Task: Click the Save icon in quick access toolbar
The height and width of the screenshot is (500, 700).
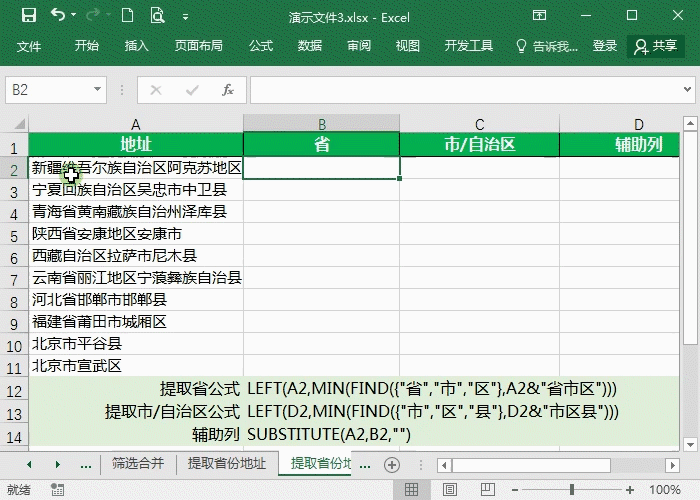Action: (x=29, y=16)
